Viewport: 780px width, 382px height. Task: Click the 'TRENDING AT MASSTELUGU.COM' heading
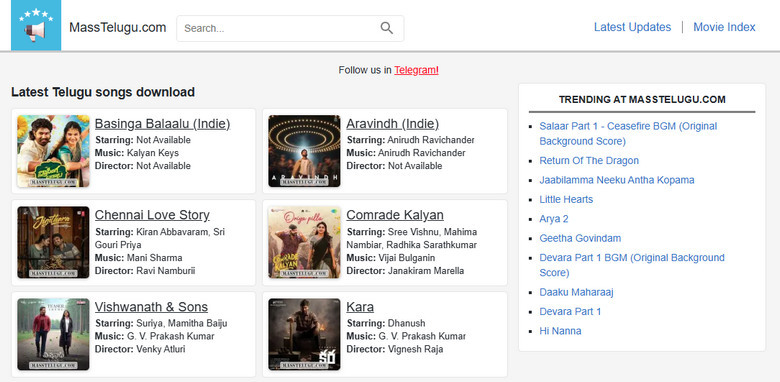pyautogui.click(x=642, y=99)
